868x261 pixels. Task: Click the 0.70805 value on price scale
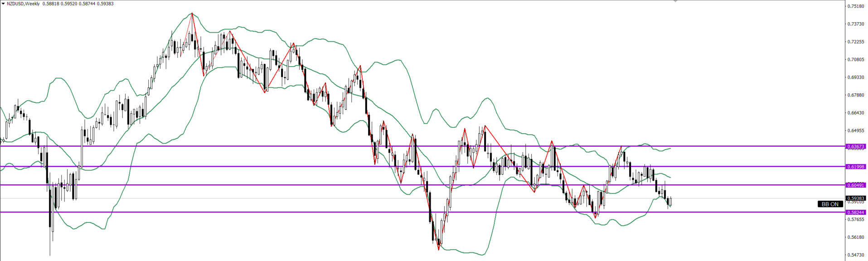pyautogui.click(x=855, y=59)
